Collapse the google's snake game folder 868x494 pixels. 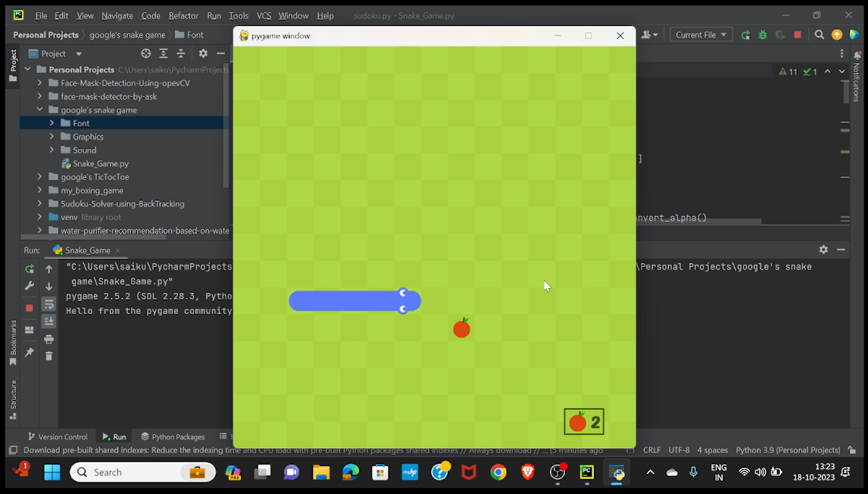(40, 110)
